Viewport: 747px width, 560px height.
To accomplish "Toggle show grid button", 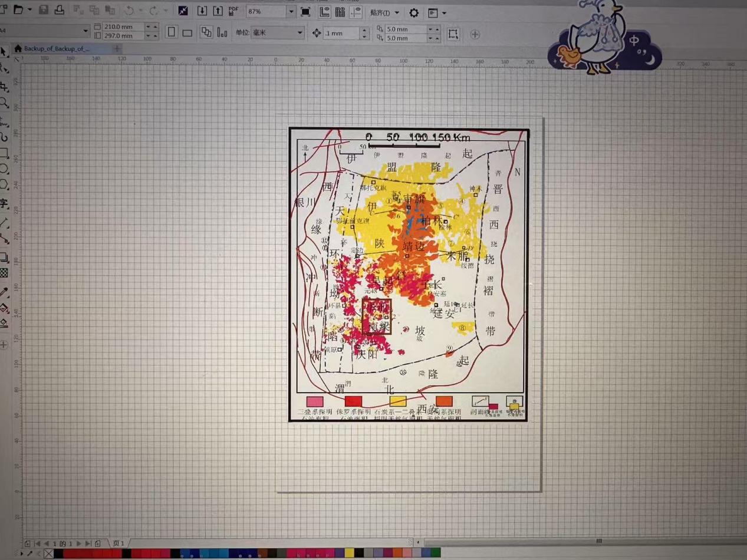I will (340, 12).
